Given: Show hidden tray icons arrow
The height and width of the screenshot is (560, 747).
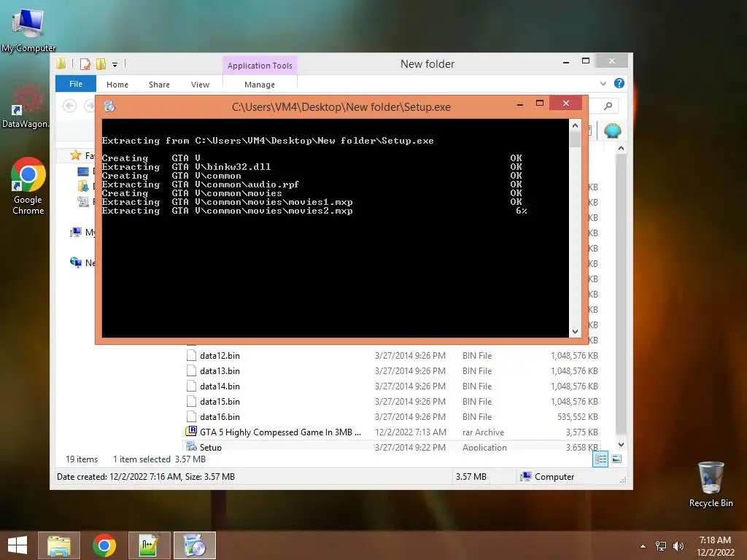Looking at the screenshot, I should coord(643,546).
